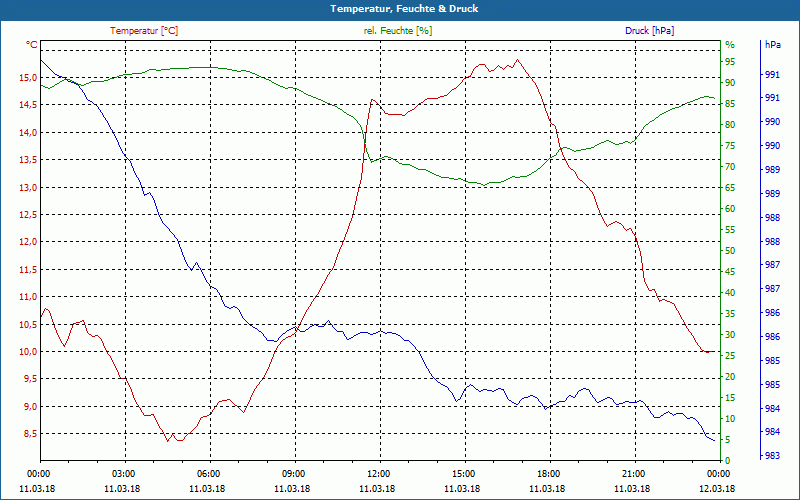
Task: Click the 11,0 temperature axis value
Action: tap(28, 296)
